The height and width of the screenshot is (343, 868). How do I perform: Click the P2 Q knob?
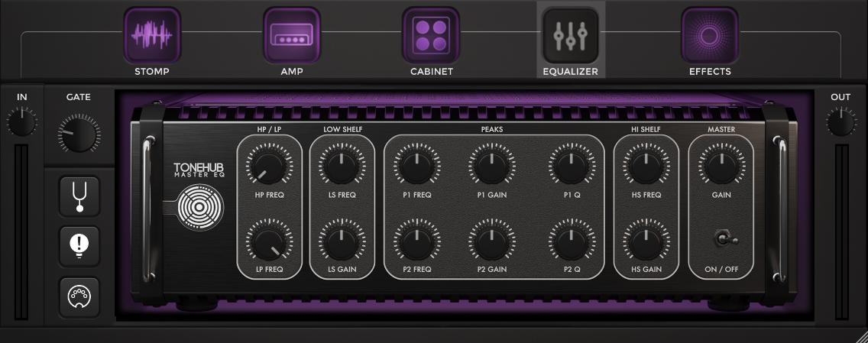coord(572,241)
